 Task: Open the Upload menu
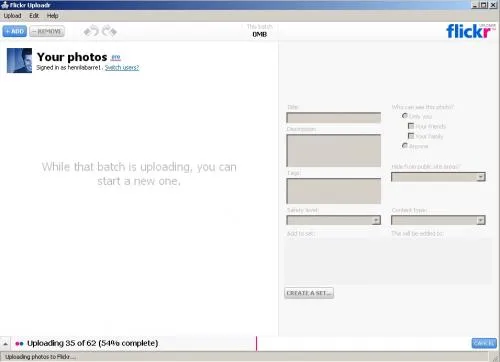(12, 16)
